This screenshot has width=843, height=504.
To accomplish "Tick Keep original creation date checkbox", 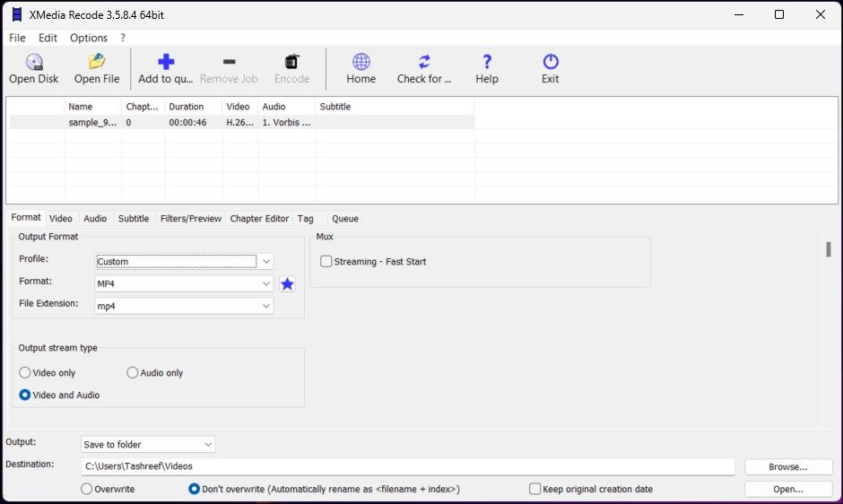I will click(535, 490).
